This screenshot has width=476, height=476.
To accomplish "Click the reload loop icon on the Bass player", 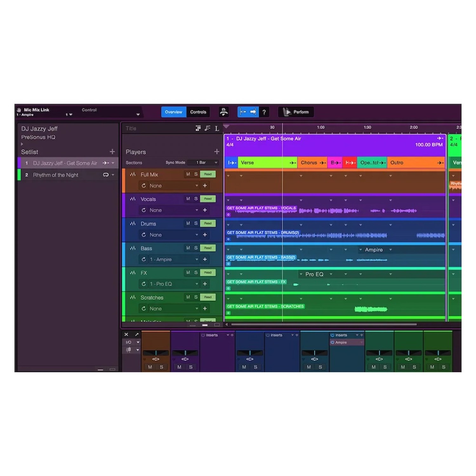I will click(144, 259).
